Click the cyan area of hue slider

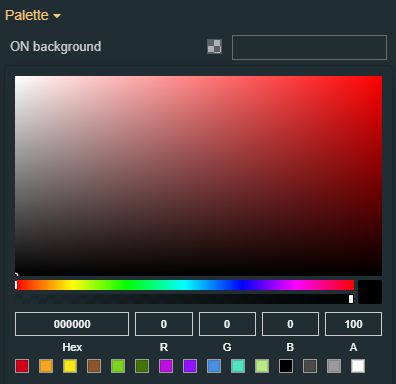pos(184,285)
